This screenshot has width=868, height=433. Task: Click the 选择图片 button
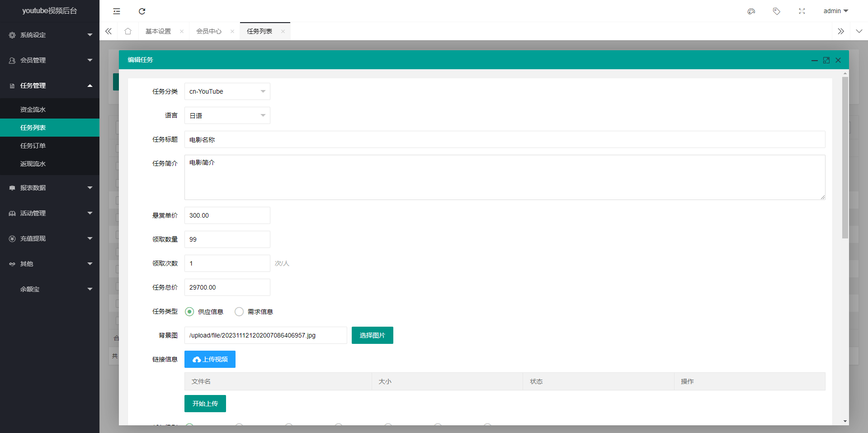coord(372,335)
